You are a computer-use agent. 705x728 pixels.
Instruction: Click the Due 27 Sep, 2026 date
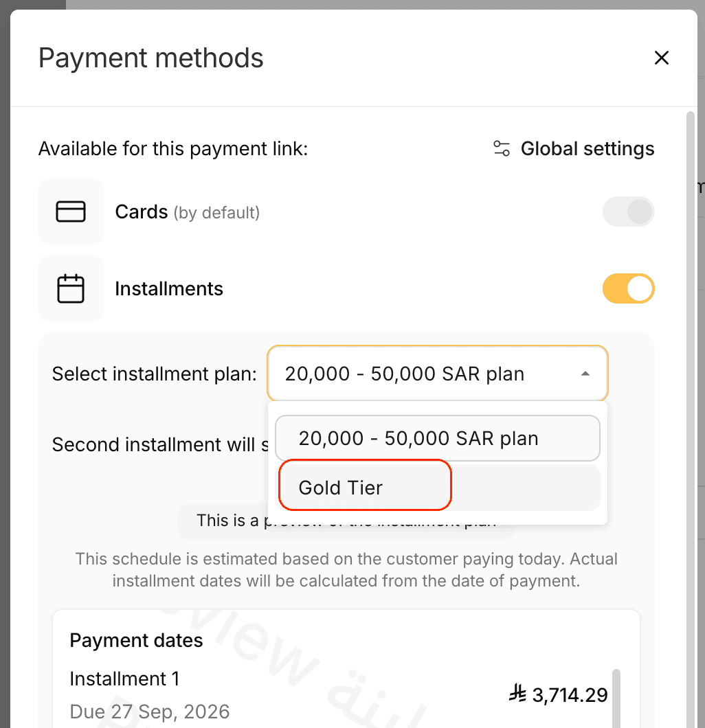tap(150, 712)
